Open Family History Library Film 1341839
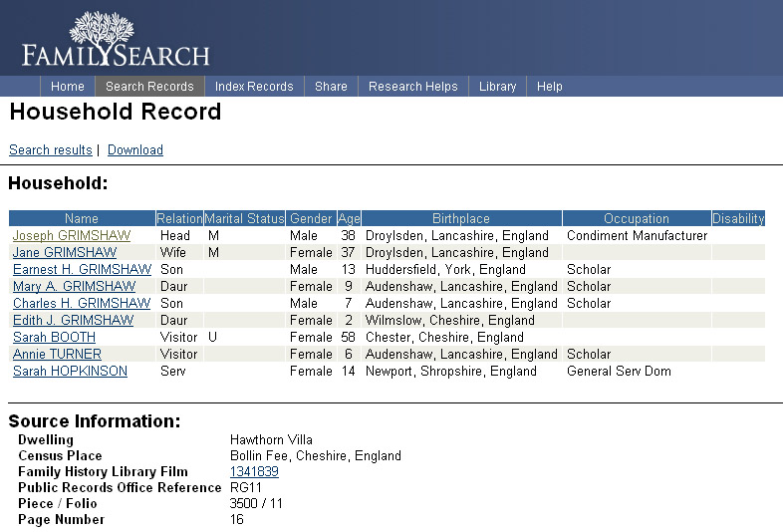The width and height of the screenshot is (783, 532). coord(254,471)
